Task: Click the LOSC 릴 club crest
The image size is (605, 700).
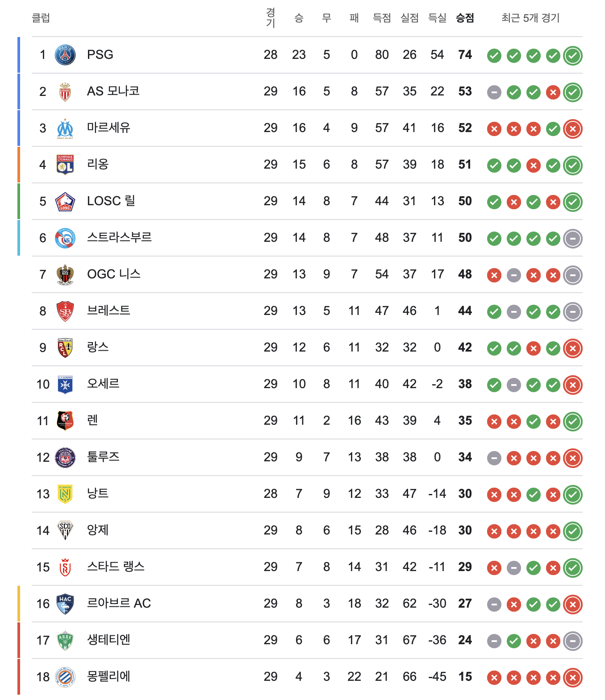Action: pos(65,202)
